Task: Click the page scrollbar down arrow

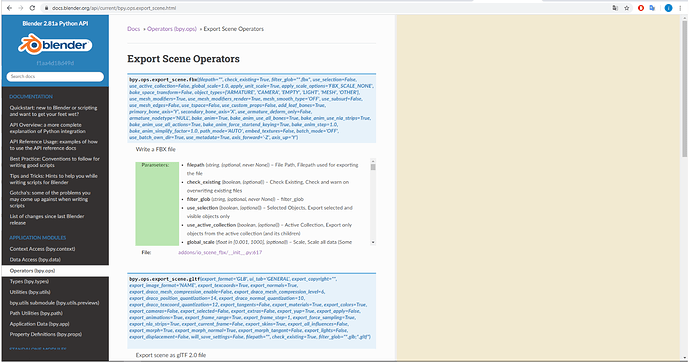Action: [x=685, y=359]
